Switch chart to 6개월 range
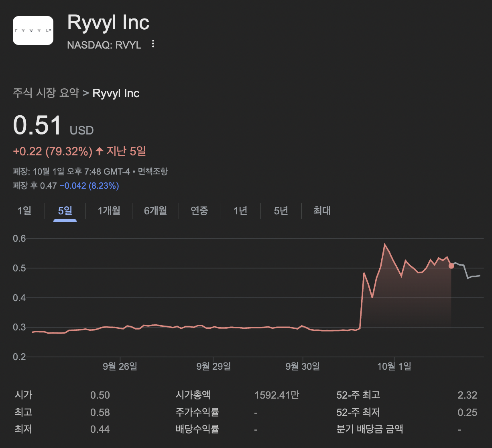The width and height of the screenshot is (492, 448). click(x=156, y=211)
